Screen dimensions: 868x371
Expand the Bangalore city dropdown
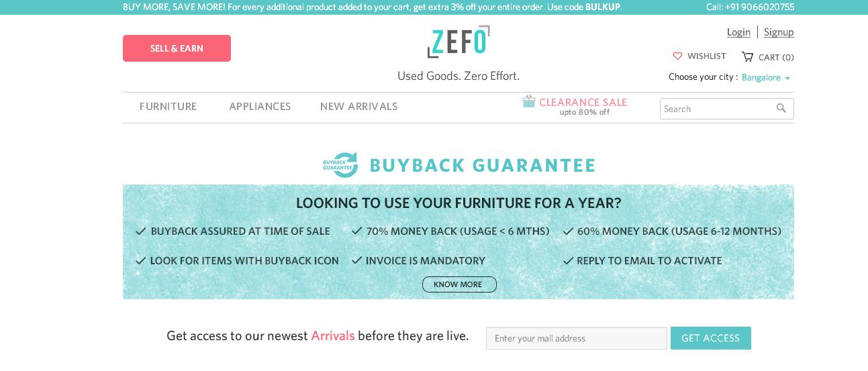tap(766, 77)
